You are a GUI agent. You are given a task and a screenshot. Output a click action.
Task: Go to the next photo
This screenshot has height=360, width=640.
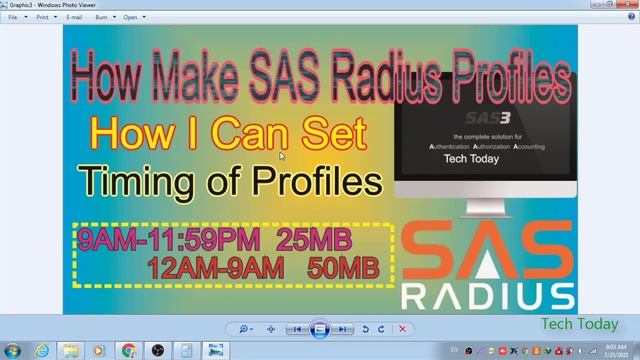tap(342, 329)
